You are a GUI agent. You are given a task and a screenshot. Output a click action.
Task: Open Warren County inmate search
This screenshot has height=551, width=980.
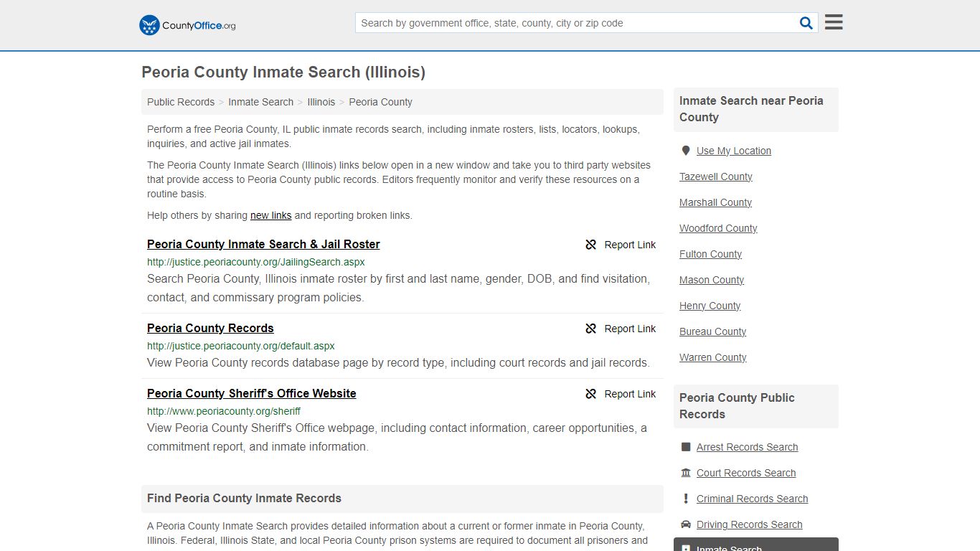(x=712, y=357)
